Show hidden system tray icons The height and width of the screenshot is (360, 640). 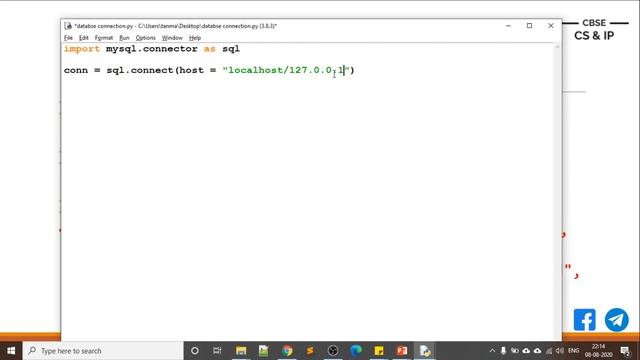(492, 351)
